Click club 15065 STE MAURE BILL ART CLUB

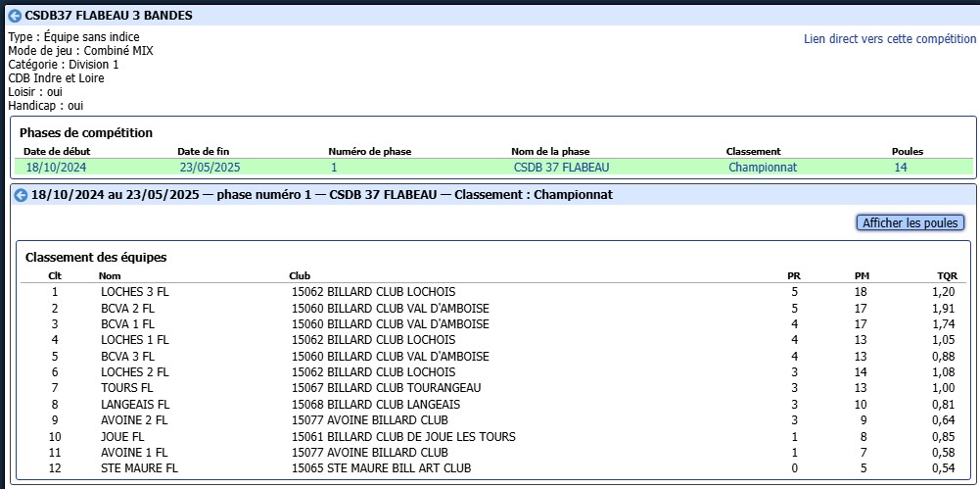(381, 468)
